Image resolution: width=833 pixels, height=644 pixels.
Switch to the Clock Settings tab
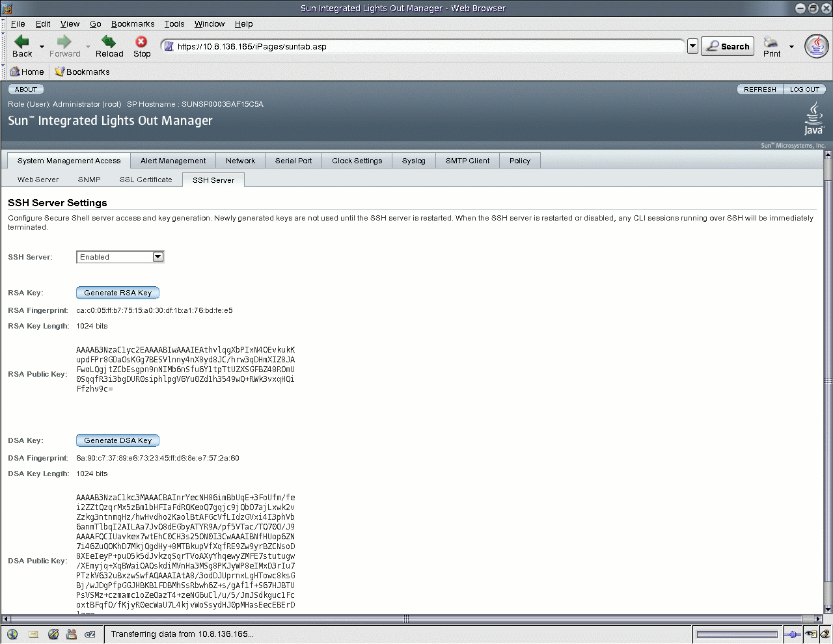[x=357, y=161]
